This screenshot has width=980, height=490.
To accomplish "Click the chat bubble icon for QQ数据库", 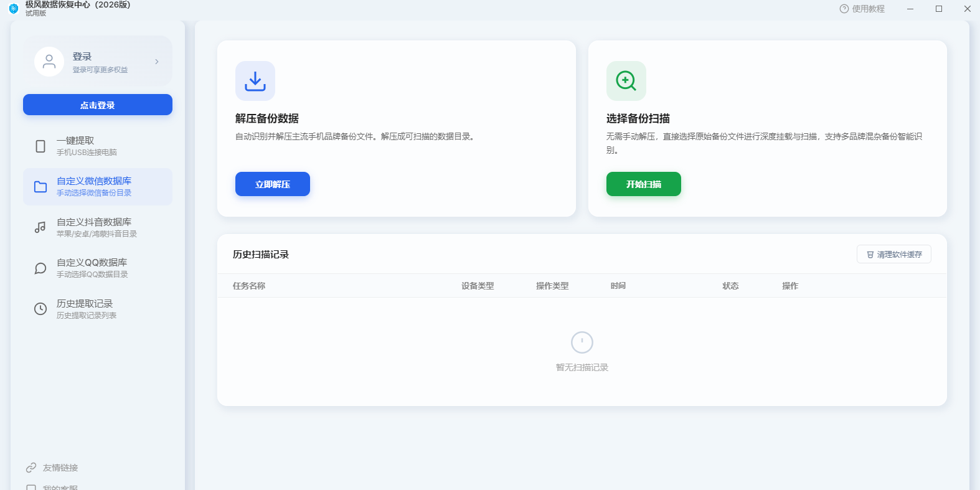I will 40,268.
